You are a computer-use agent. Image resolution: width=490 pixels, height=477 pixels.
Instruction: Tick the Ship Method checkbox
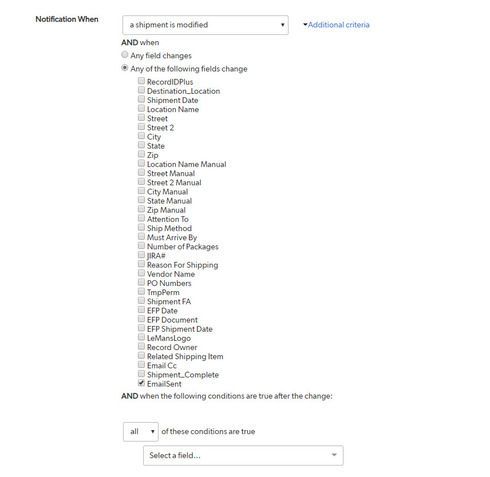pyautogui.click(x=141, y=227)
